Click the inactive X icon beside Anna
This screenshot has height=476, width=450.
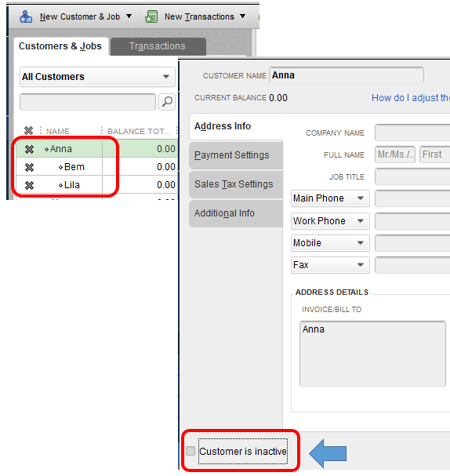coord(29,149)
